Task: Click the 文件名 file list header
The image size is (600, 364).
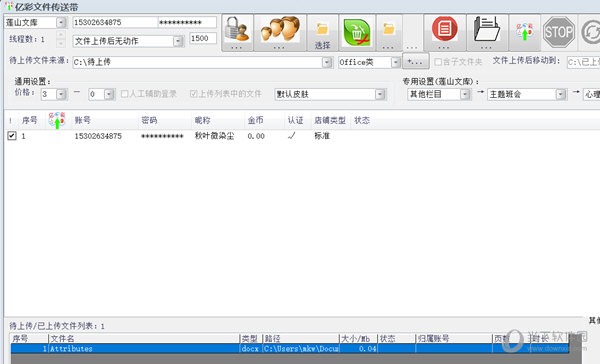Action: pos(63,338)
